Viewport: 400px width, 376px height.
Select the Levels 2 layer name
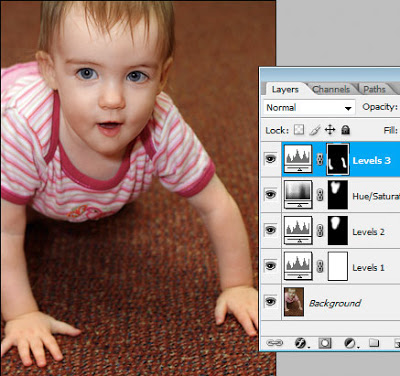pos(368,232)
